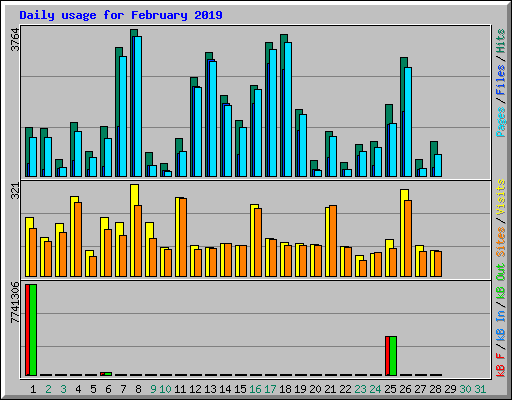Click the small day 6 kB bar

click(x=106, y=374)
